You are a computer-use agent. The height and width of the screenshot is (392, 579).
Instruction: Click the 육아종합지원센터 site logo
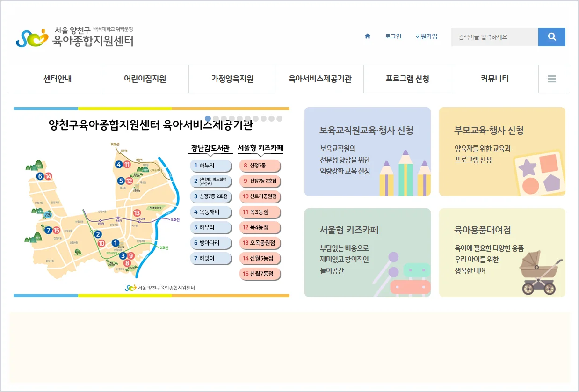coord(75,37)
